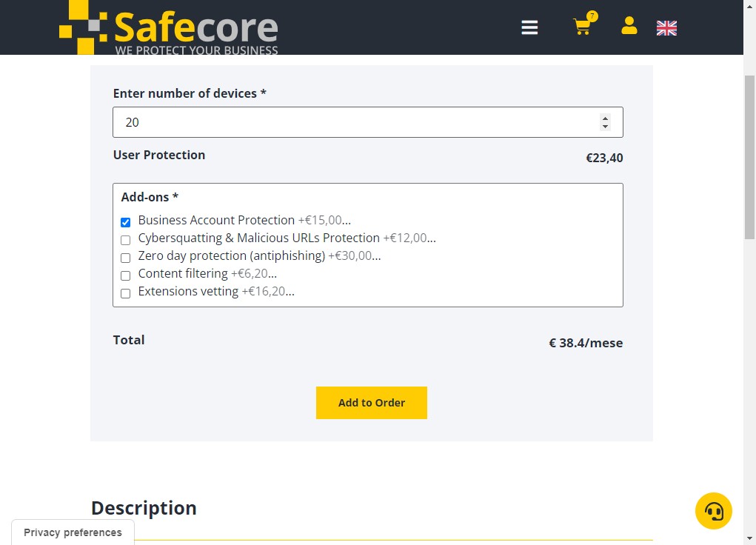The height and width of the screenshot is (545, 756).
Task: Switch language via UK flag icon
Action: 666,28
